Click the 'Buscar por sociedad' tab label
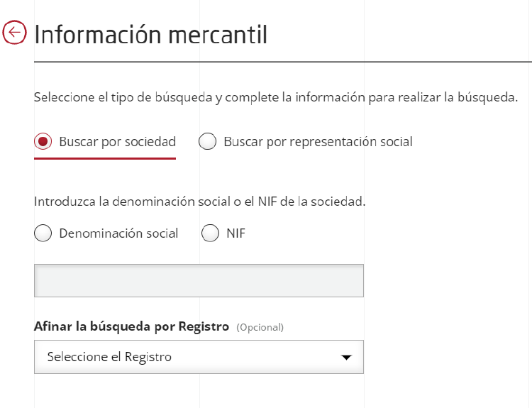 117,142
